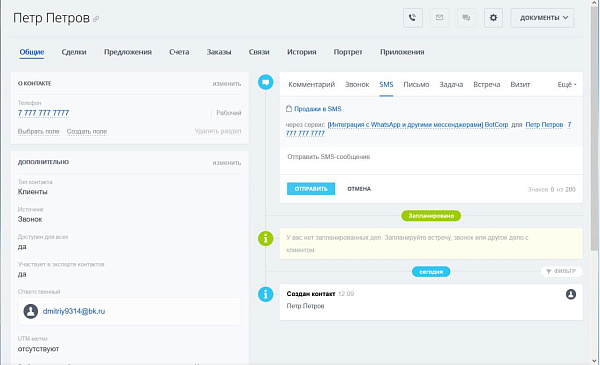The width and height of the screenshot is (600, 365).
Task: Click user avatar icon in created contact entry
Action: 571,294
